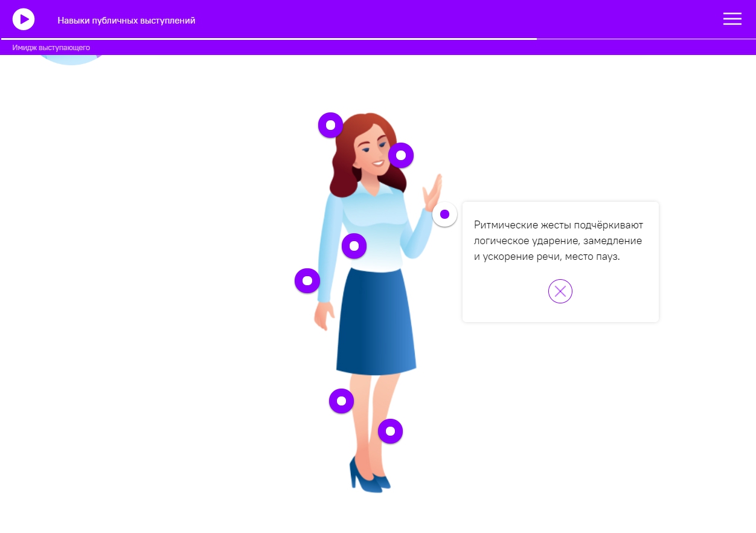Click the woman's raised hand
The height and width of the screenshot is (533, 756).
(x=432, y=192)
